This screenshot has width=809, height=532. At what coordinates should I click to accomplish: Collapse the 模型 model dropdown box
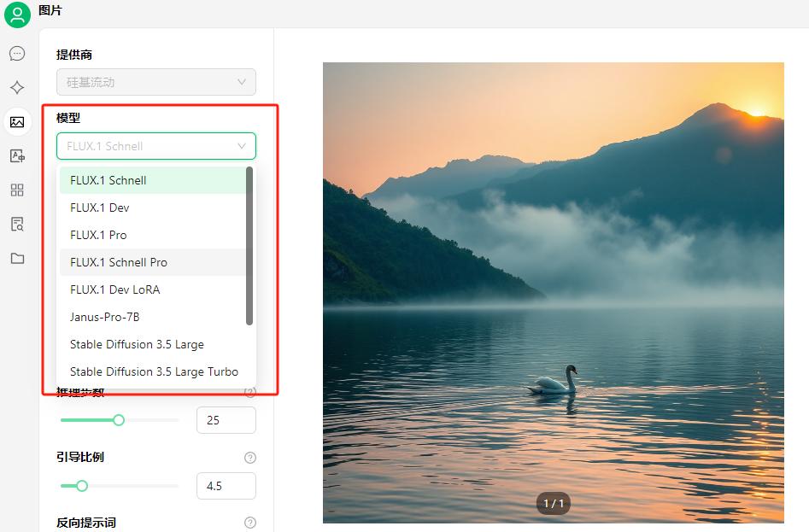pyautogui.click(x=156, y=146)
